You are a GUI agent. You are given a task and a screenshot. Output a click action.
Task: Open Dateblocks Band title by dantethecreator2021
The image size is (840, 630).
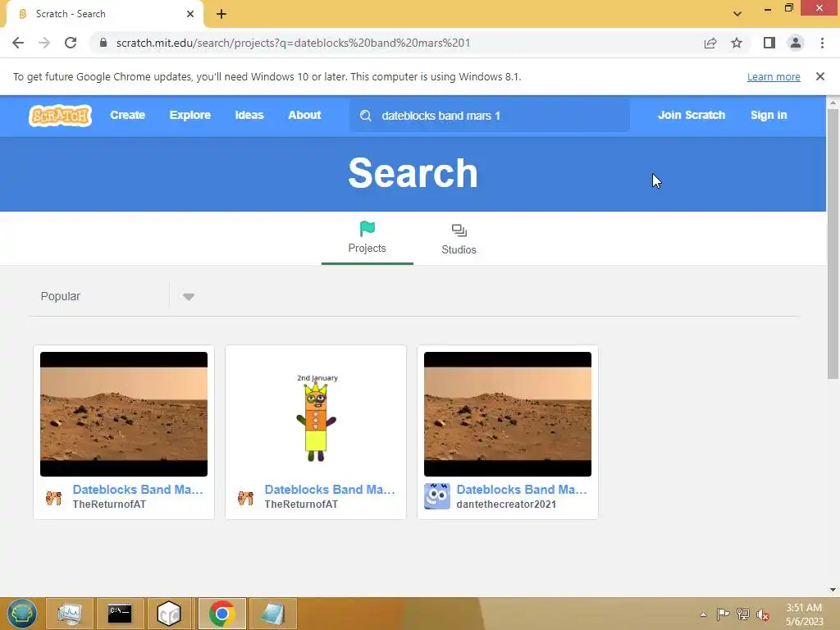(522, 490)
